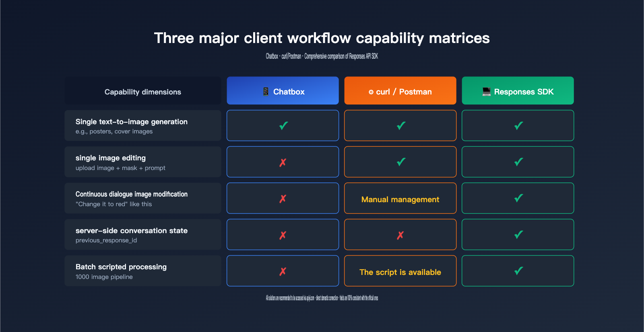Click Responses SDK checkmark for text-to-image generation

tap(518, 126)
